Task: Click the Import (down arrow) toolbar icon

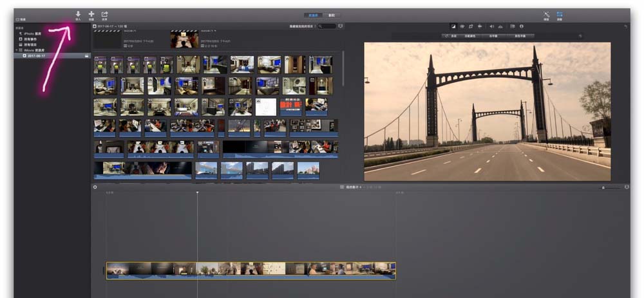Action: pos(78,15)
